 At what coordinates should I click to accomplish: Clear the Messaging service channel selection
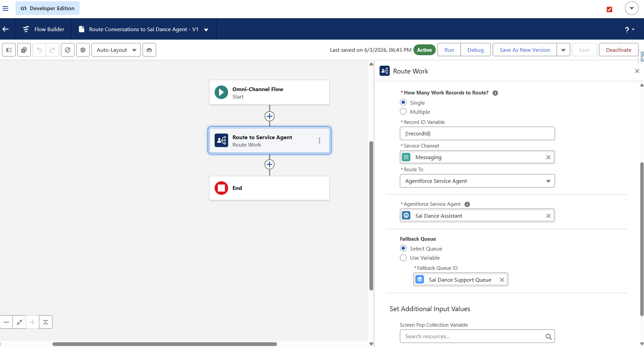coord(548,157)
